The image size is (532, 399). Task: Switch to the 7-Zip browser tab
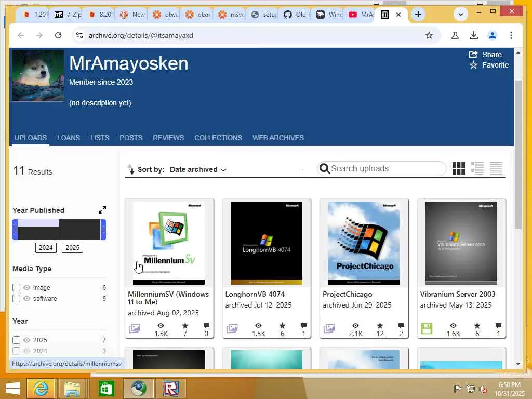tap(69, 15)
